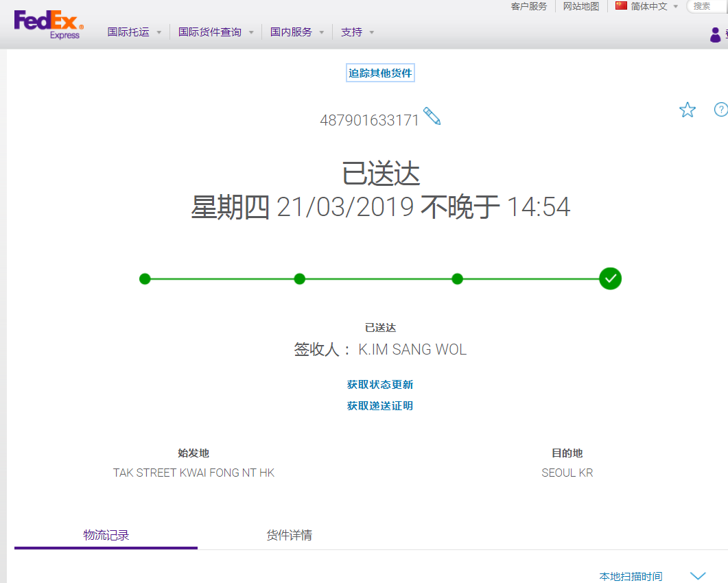Click the 获取状态更新 link
This screenshot has width=728, height=583.
(x=380, y=384)
